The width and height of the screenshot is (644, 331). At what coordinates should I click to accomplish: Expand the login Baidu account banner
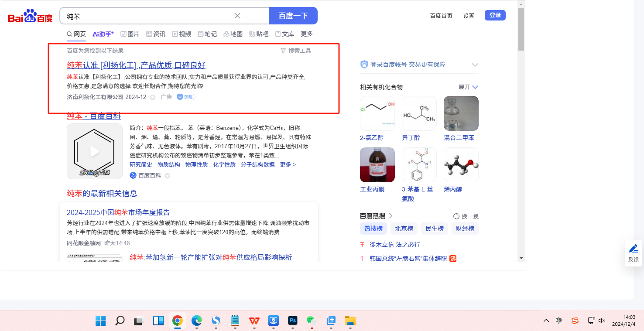(x=475, y=65)
